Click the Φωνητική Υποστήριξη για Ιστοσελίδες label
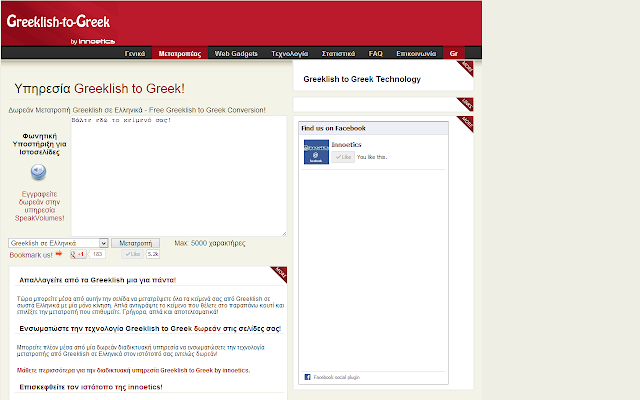 39,144
